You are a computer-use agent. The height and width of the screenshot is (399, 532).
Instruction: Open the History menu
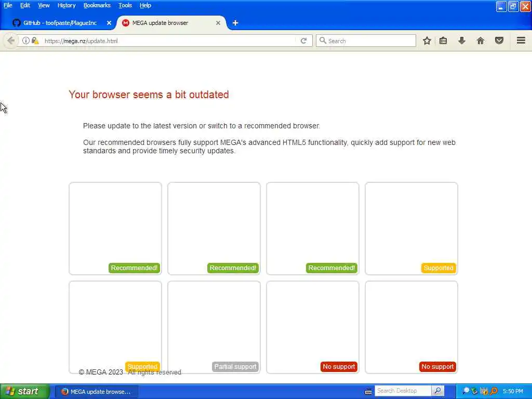(66, 5)
